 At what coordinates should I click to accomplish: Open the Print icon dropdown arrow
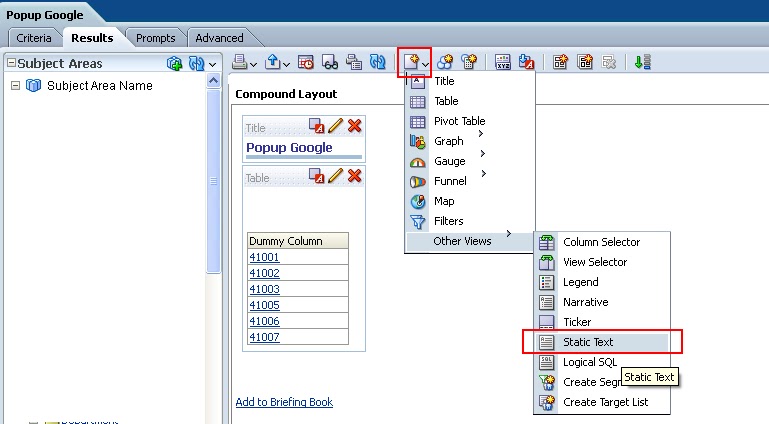pos(253,64)
